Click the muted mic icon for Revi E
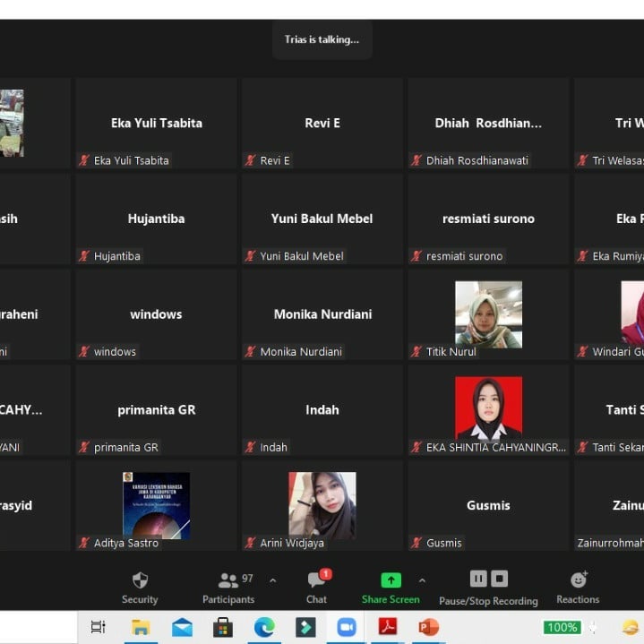 (251, 160)
